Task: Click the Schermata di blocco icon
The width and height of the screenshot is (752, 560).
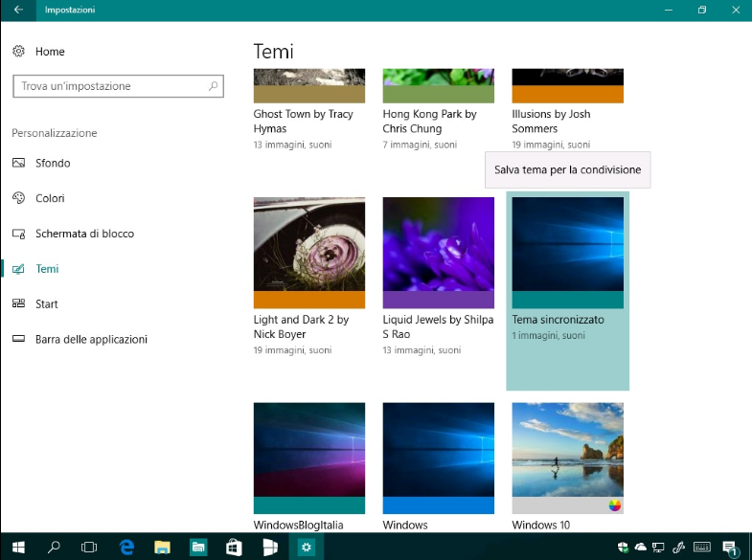Action: pos(18,234)
